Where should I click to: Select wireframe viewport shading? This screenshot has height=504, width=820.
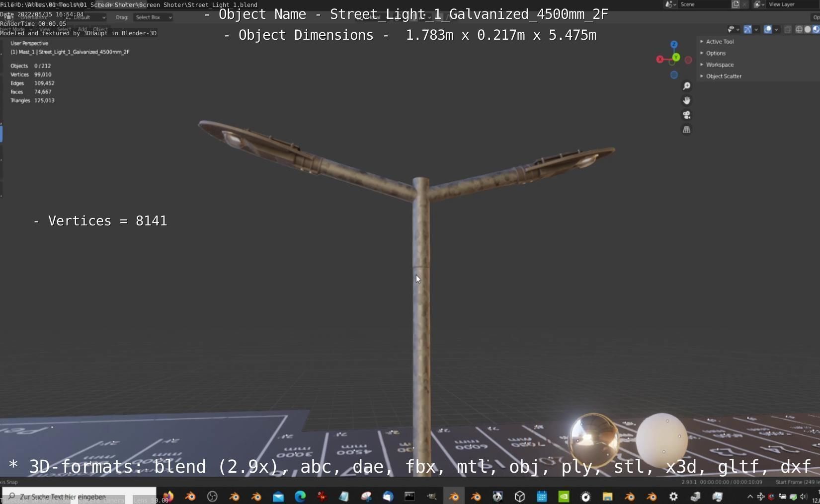[x=799, y=29]
